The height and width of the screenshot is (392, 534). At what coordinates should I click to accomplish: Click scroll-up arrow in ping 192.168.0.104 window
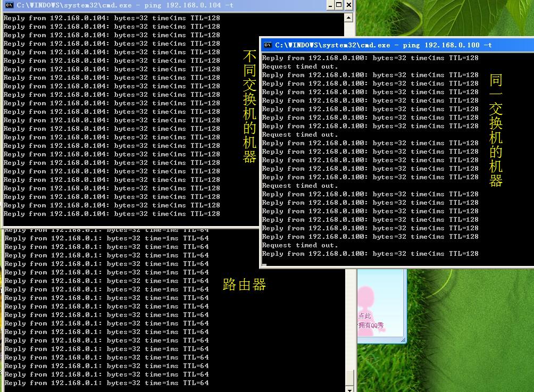[348, 18]
